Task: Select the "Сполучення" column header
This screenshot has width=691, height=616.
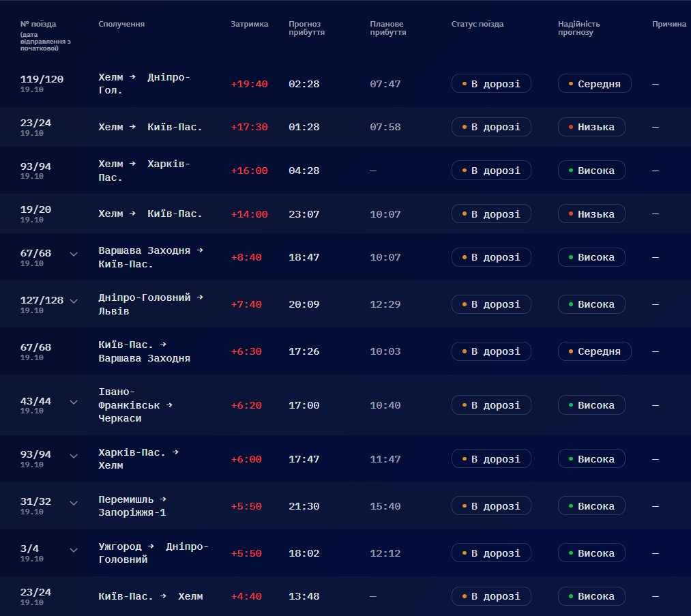Action: pos(121,24)
